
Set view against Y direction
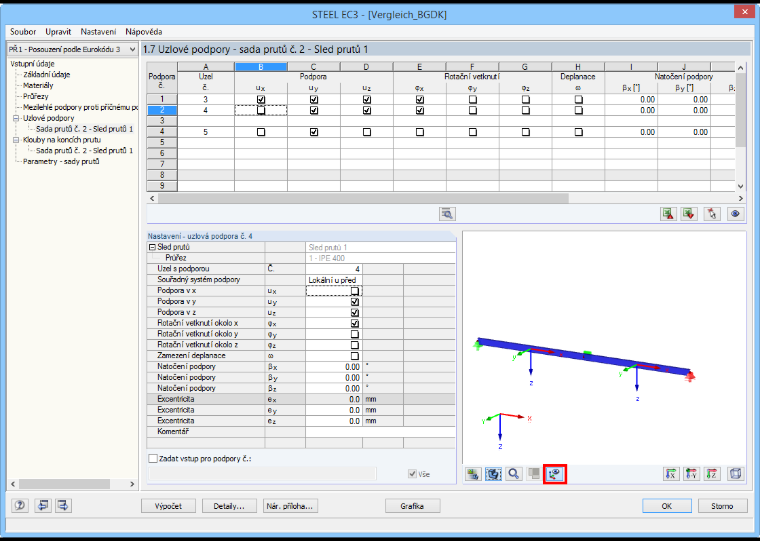pyautogui.click(x=692, y=474)
